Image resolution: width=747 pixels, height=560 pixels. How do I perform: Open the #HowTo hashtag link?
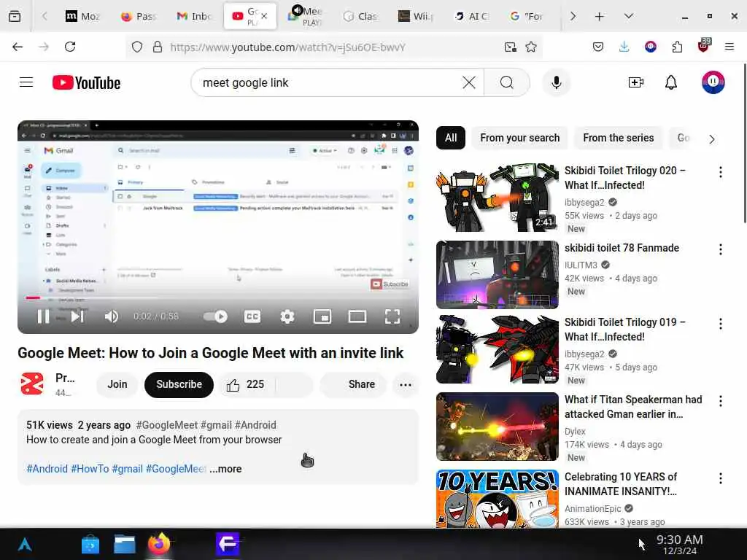[x=90, y=469]
